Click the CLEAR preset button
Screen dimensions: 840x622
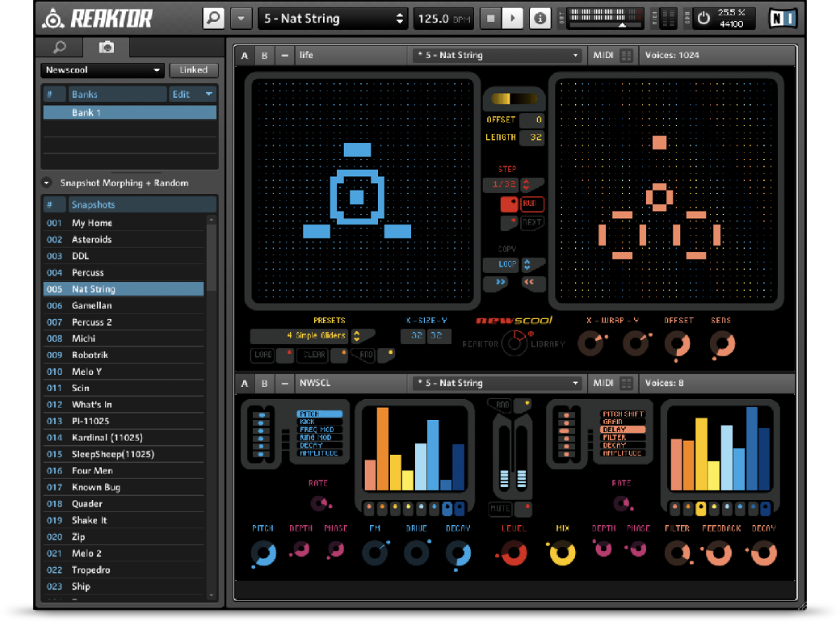(313, 355)
